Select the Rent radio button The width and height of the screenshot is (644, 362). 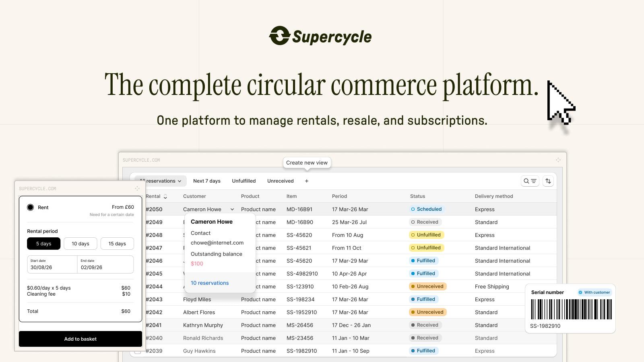[x=31, y=207]
